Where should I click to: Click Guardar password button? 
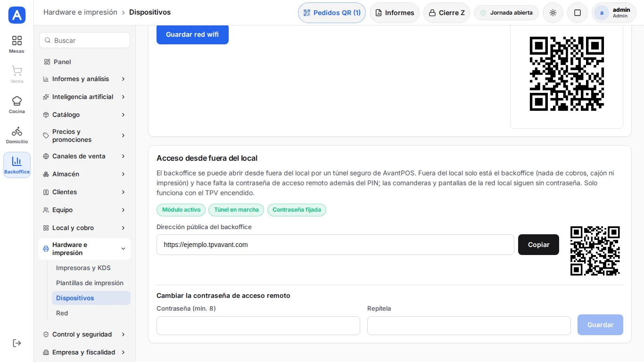pos(600,325)
